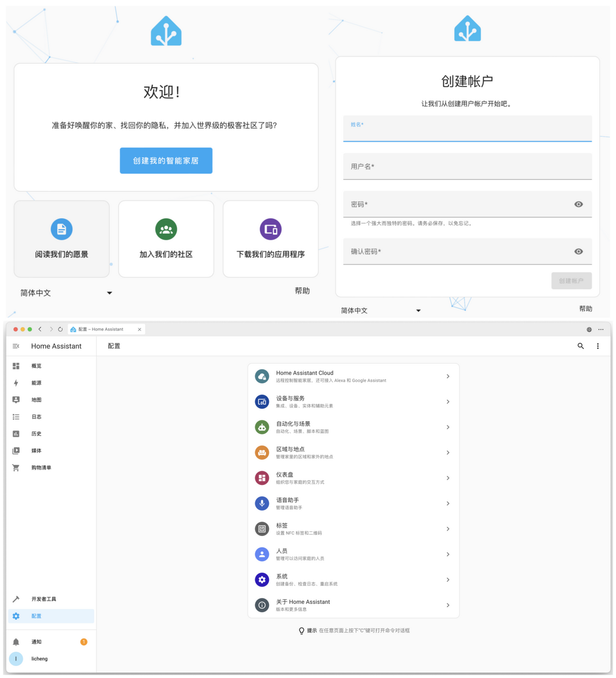This screenshot has height=678, width=616.
Task: Click the 人员 row title text
Action: pyautogui.click(x=282, y=551)
